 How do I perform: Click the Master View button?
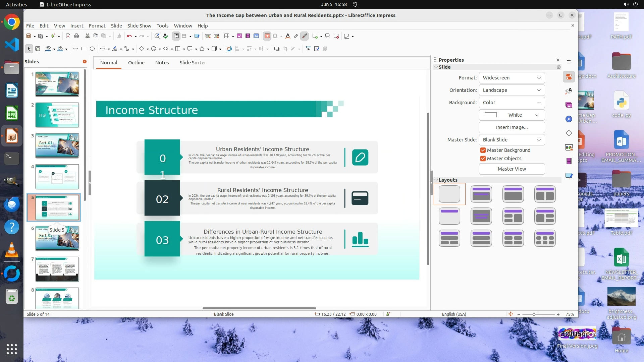point(512,169)
